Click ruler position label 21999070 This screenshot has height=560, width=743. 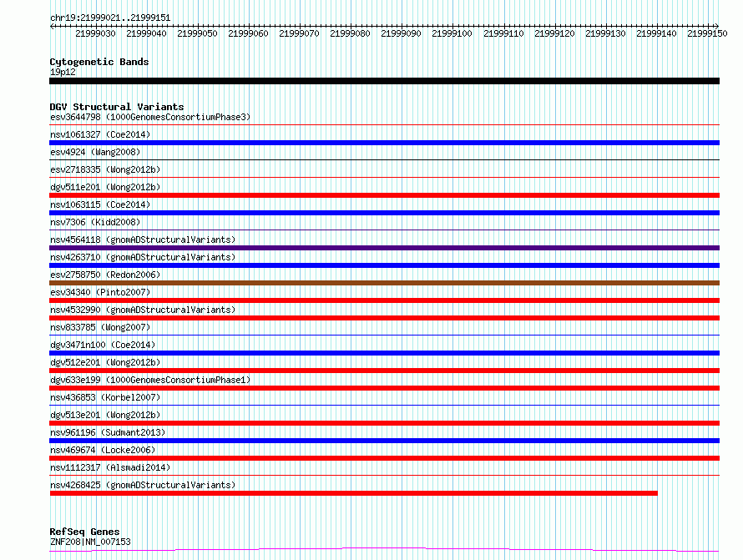pyautogui.click(x=299, y=33)
